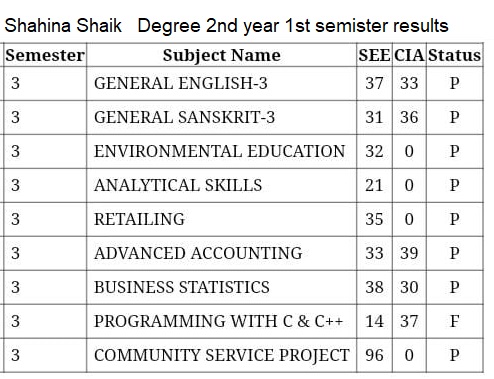Click the Shahina Shaik results title
Viewport: 494px width, 379px height.
tap(226, 26)
